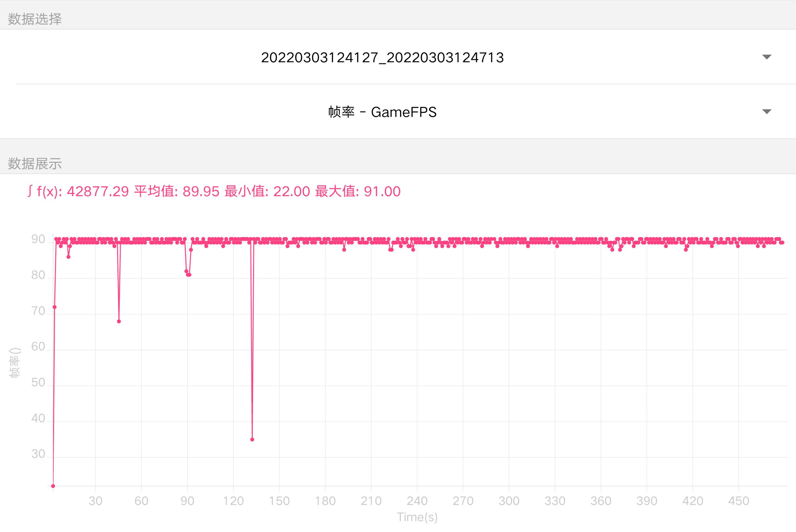Viewport: 796px width, 532px height.
Task: Click the 20220303124127_20220303124713 session name
Action: point(382,57)
